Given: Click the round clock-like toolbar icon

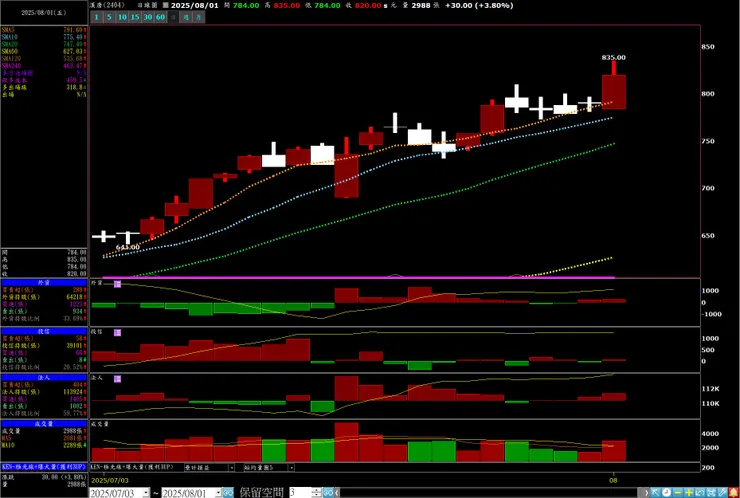Looking at the screenshot, I should [667, 493].
